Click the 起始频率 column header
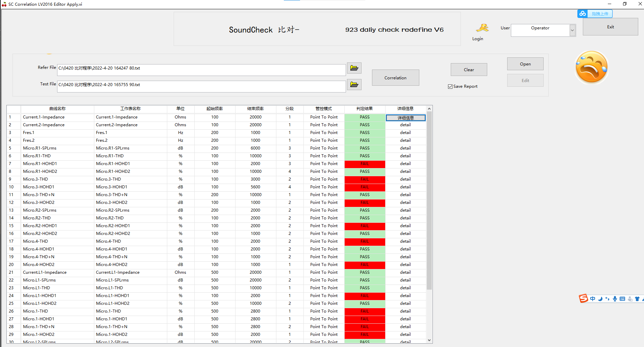Viewport: 644px width, 347px height. 215,109
